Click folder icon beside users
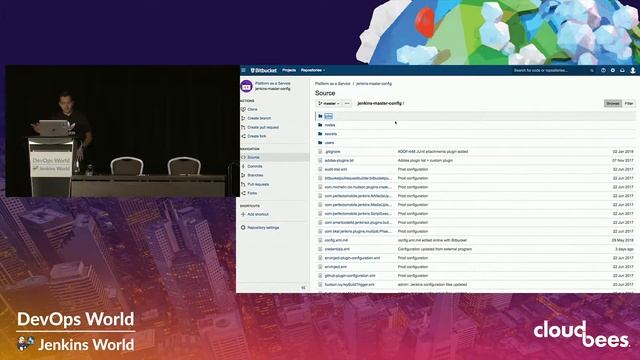Image resolution: width=640 pixels, height=360 pixels. [x=320, y=143]
